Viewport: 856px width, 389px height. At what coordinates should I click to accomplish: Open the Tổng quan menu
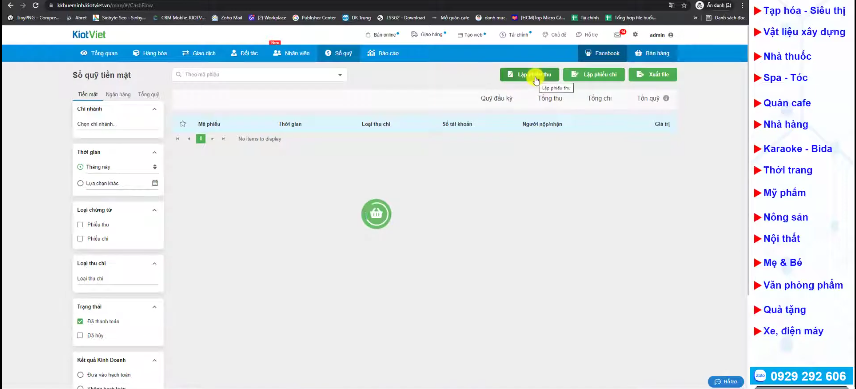pos(99,53)
